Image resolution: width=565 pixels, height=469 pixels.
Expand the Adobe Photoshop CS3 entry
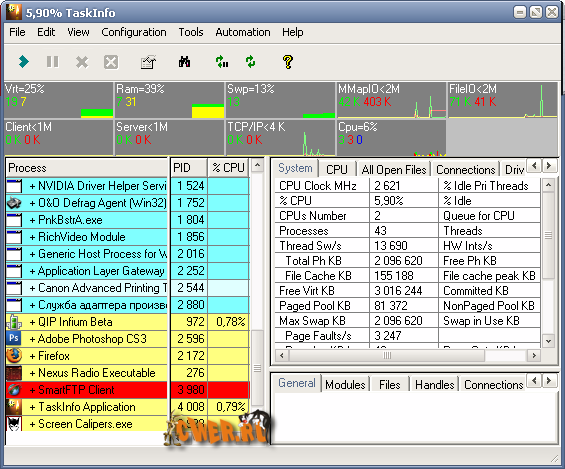32,339
